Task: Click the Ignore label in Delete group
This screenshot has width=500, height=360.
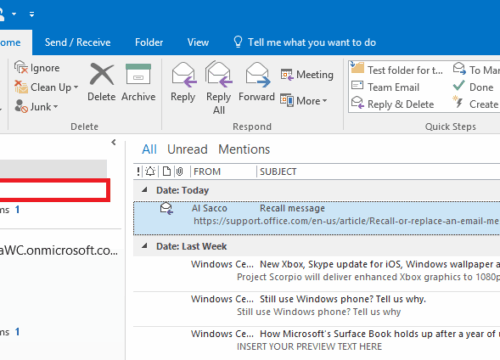Action: click(x=45, y=68)
